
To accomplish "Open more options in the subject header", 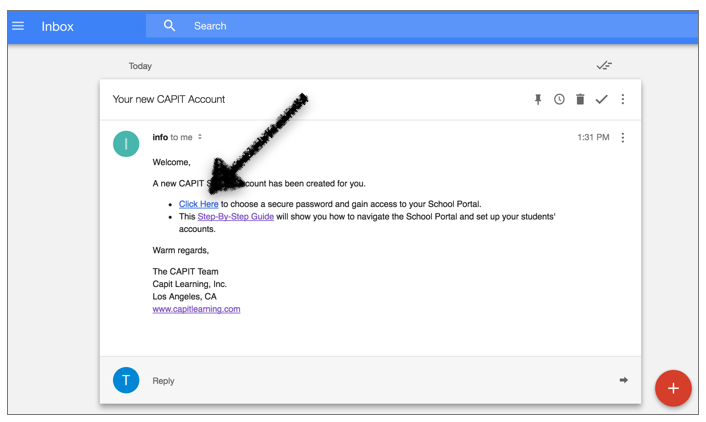I will pos(623,99).
